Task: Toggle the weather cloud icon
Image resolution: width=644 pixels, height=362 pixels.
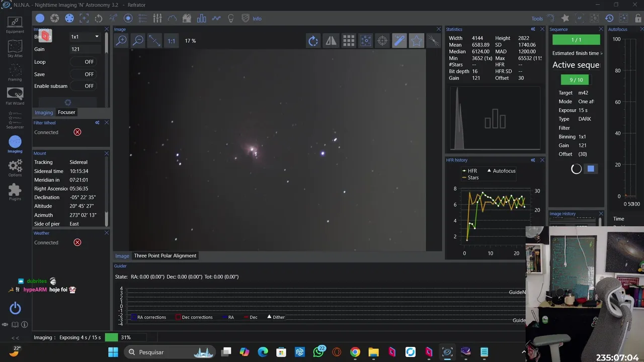Action: point(172,19)
